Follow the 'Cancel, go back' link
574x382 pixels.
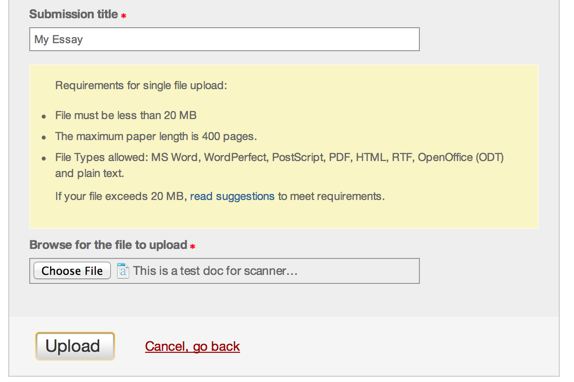pyautogui.click(x=192, y=347)
